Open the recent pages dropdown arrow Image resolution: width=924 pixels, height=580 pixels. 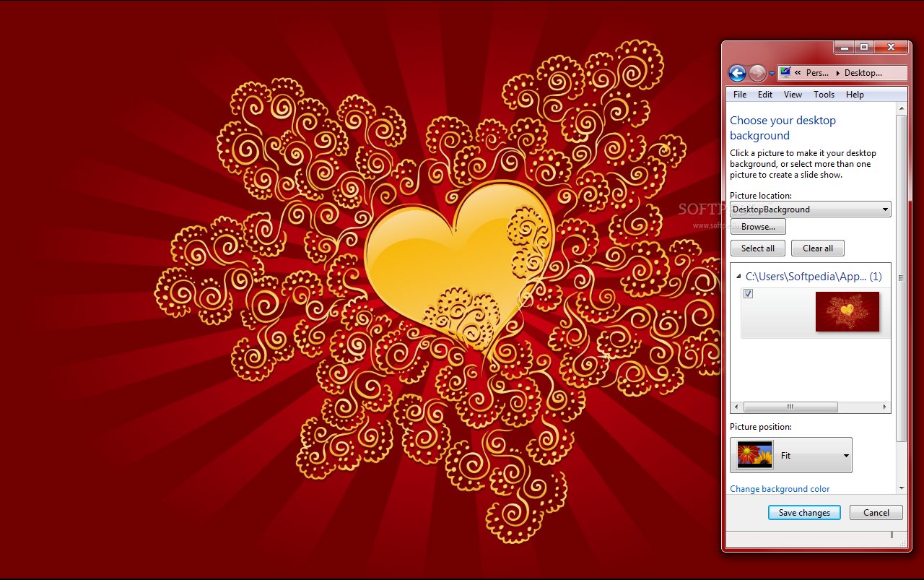772,74
